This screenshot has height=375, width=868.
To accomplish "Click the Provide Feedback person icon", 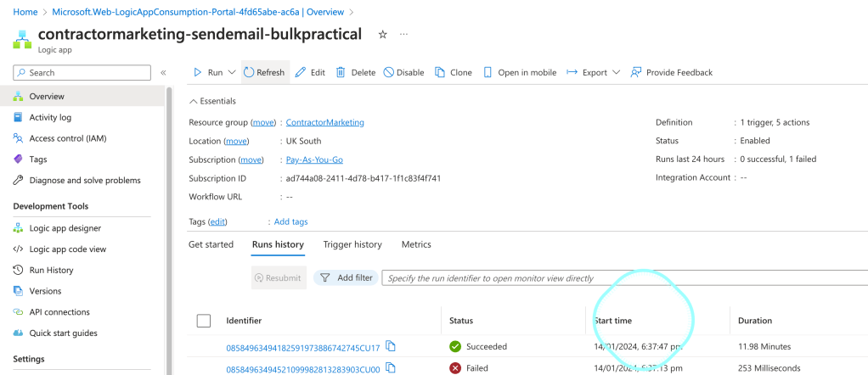I will tap(636, 72).
